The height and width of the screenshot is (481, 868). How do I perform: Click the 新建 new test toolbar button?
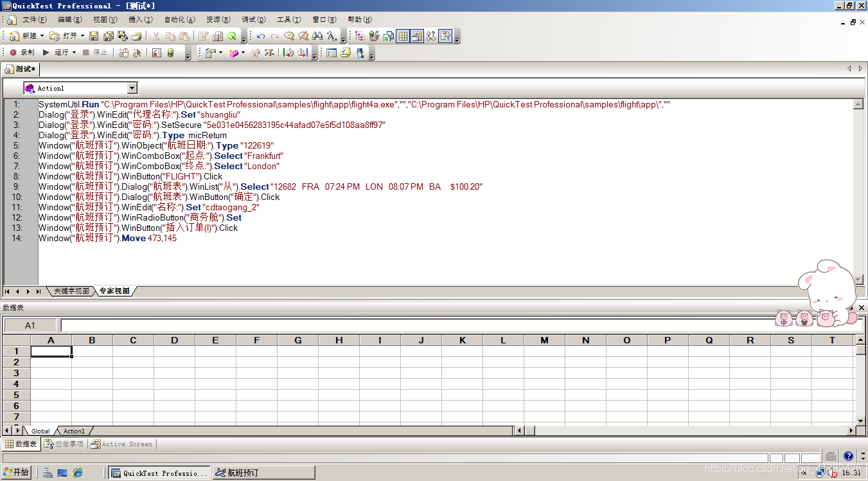[x=23, y=36]
